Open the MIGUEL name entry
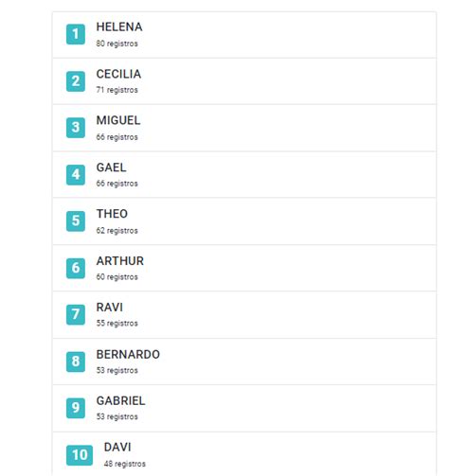This screenshot has height=476, width=449. (118, 120)
